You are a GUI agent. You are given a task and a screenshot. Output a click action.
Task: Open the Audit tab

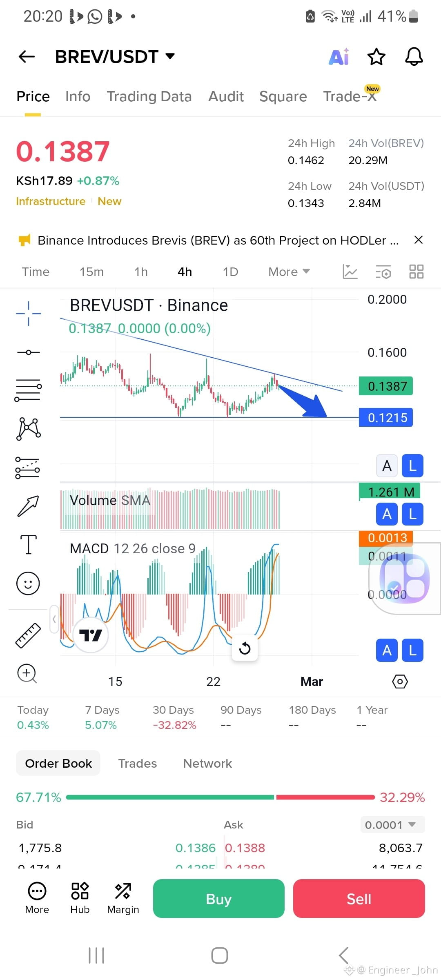click(x=226, y=96)
